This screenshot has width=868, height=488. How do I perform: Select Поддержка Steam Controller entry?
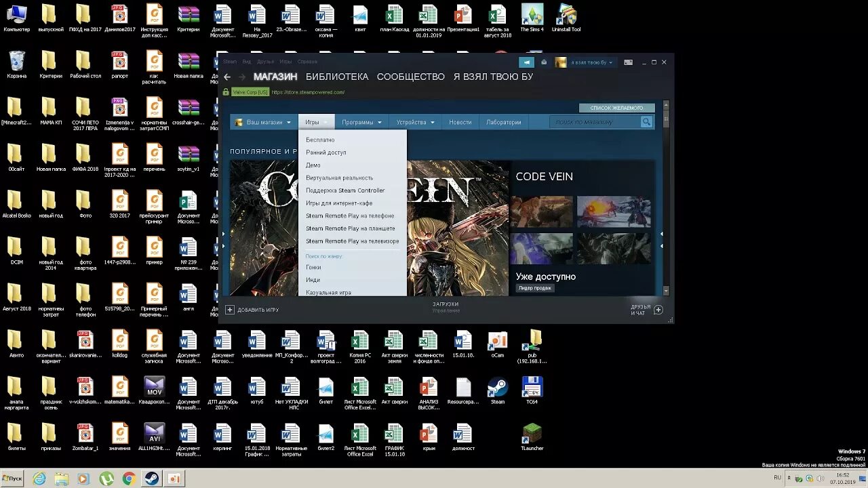coord(345,190)
